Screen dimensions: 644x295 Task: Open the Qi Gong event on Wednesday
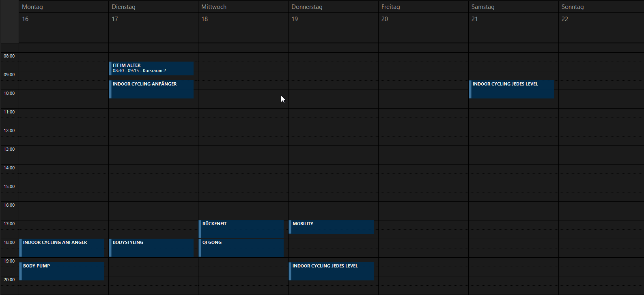[x=241, y=248]
